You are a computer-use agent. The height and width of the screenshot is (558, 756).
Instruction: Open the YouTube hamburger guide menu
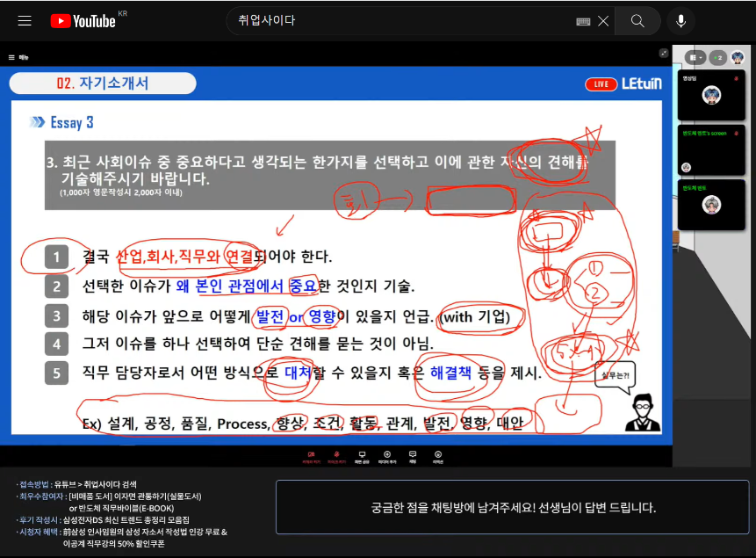click(x=25, y=21)
